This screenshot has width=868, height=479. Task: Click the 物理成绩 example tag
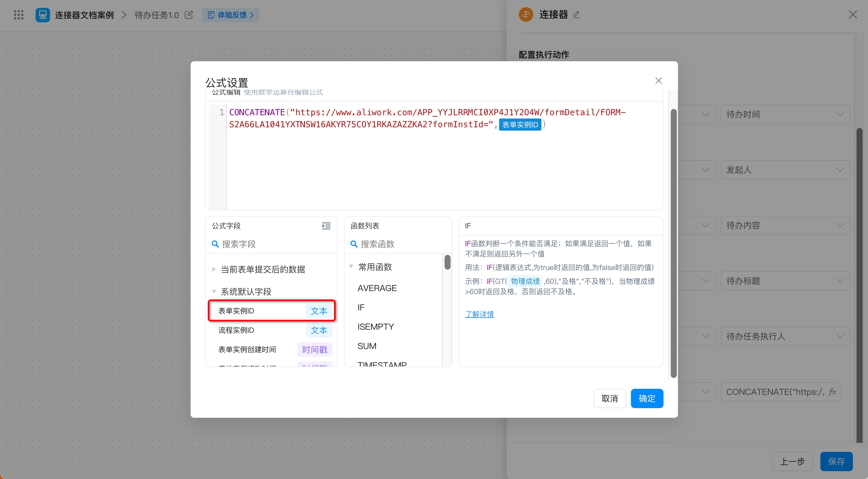(x=525, y=281)
